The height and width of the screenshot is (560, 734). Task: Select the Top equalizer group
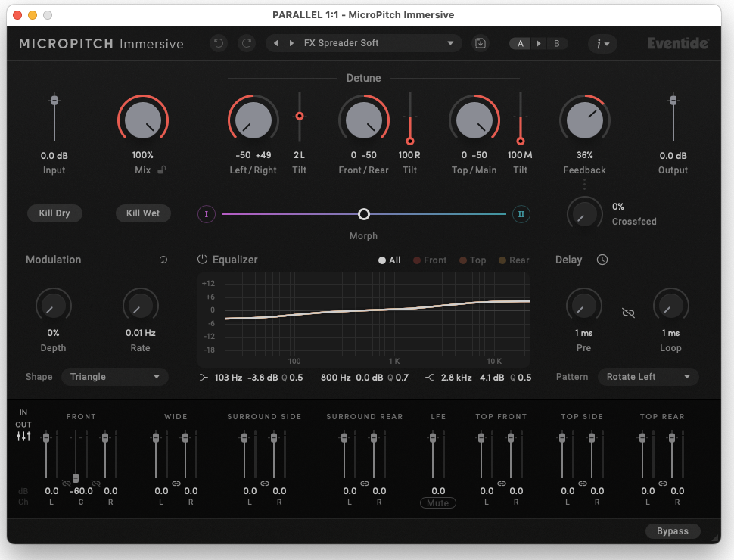472,260
